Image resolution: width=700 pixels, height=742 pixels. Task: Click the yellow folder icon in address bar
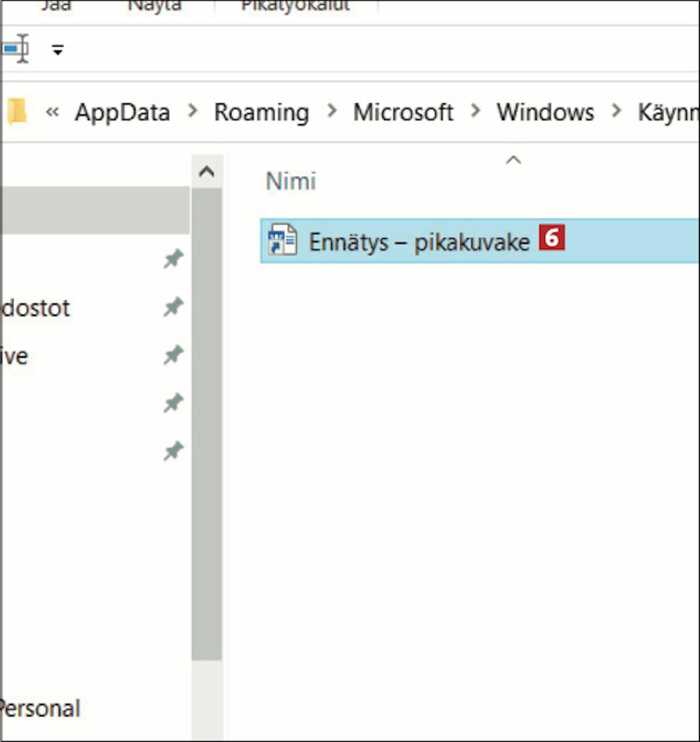click(17, 112)
